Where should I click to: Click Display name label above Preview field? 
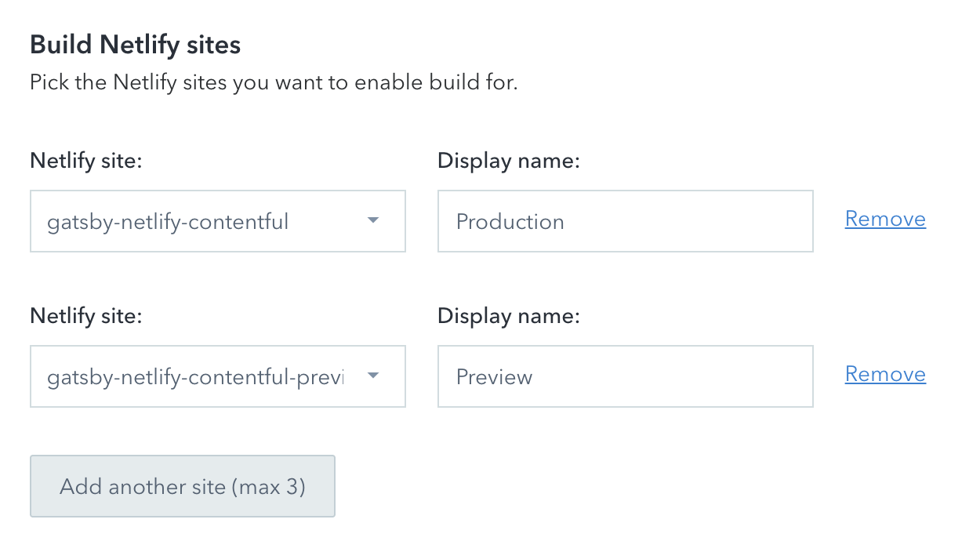click(x=508, y=316)
